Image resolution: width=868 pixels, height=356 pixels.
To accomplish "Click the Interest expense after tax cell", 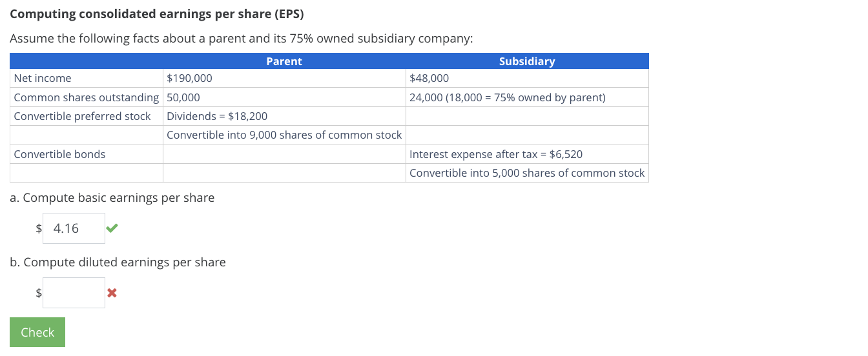I will pyautogui.click(x=496, y=154).
